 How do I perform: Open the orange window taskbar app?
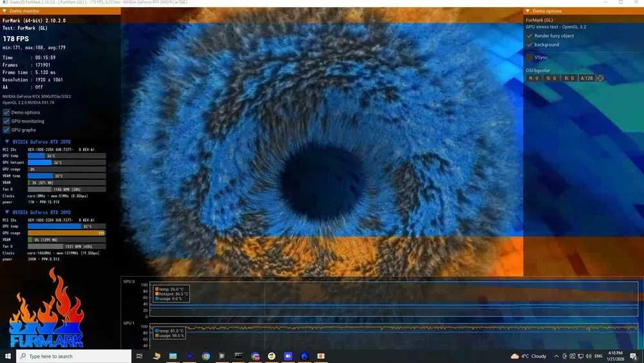[321, 356]
